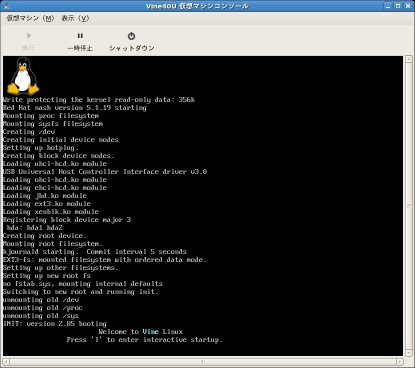Click the power icon for シャットダウン

coord(131,36)
